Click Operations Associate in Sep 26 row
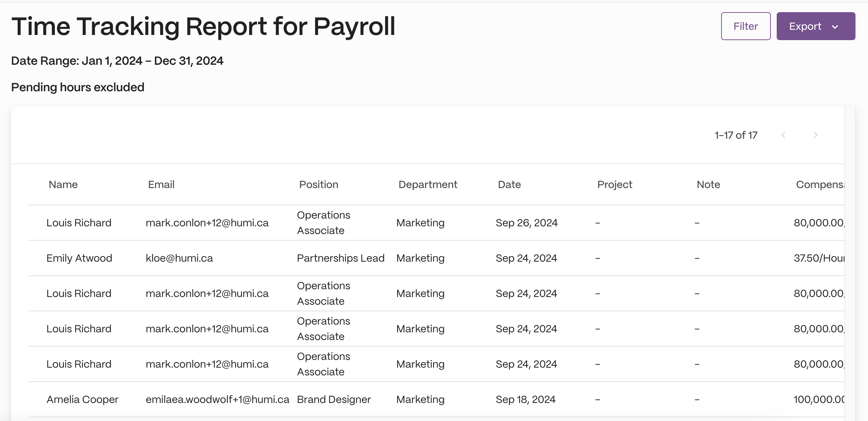This screenshot has height=421, width=868. pyautogui.click(x=323, y=223)
